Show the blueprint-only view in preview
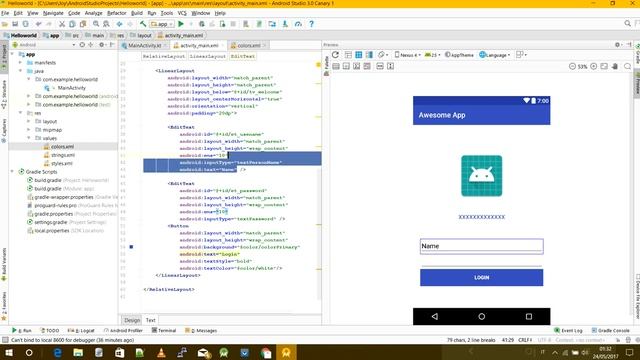The height and width of the screenshot is (360, 640). [x=358, y=55]
